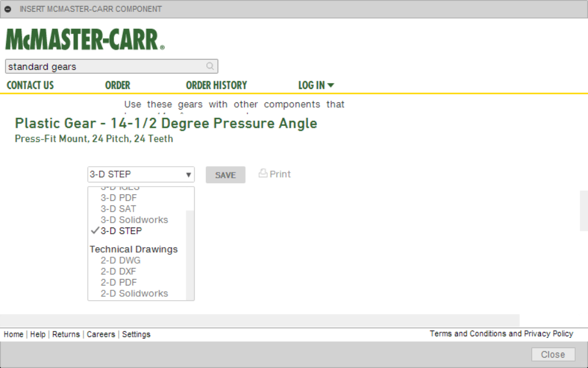This screenshot has height=368, width=588.
Task: Click the SAVE button
Action: click(x=225, y=175)
